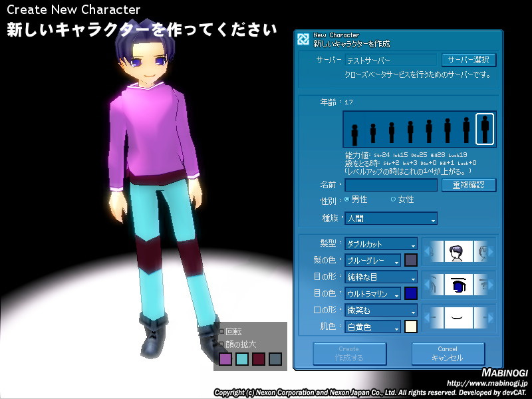The width and height of the screenshot is (532, 399).
Task: Open the 口の形 mouth shape dropdown
Action: point(381,310)
